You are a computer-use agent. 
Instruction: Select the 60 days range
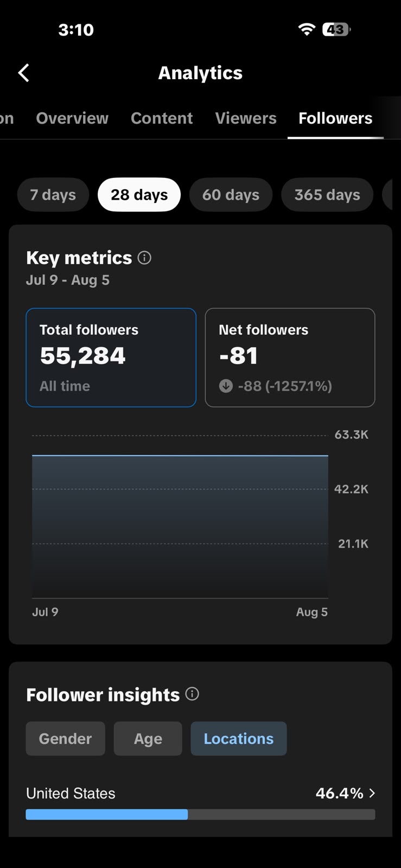(231, 195)
